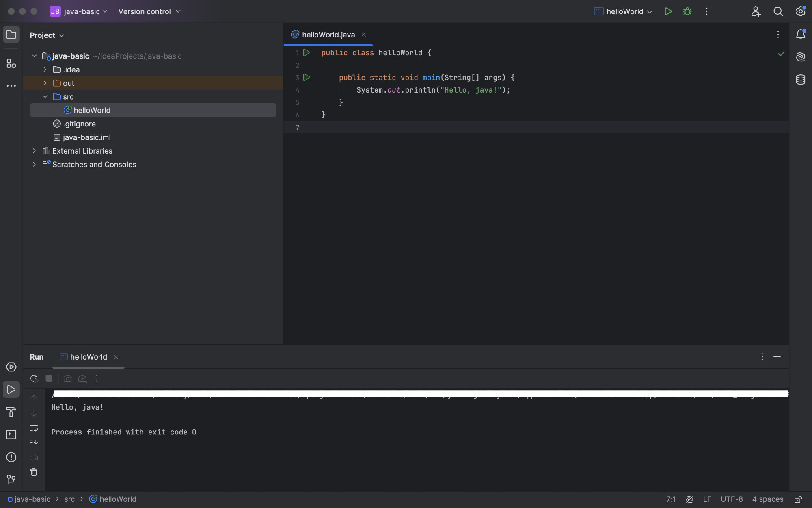This screenshot has width=812, height=508.
Task: Click the green inspection checkmark widget
Action: click(x=781, y=54)
